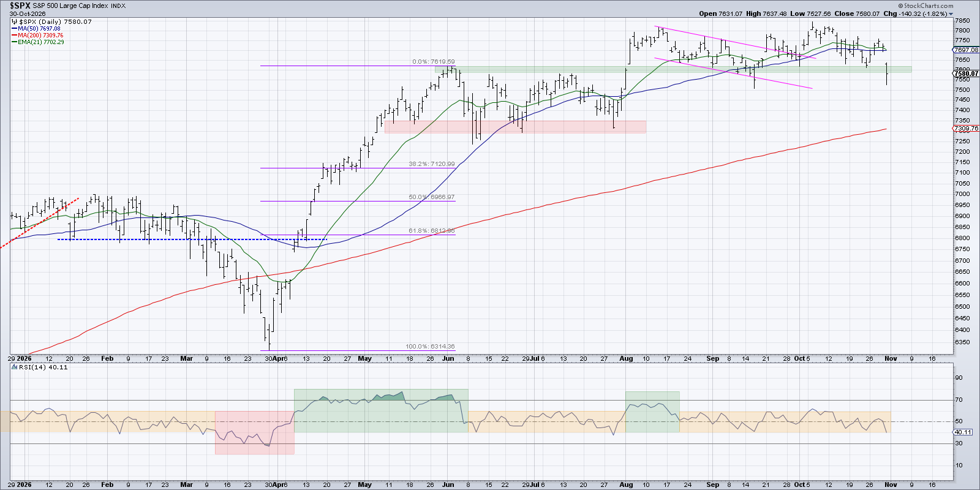Click the dotted red trendline in January
The height and width of the screenshot is (490, 980).
pyautogui.click(x=39, y=222)
